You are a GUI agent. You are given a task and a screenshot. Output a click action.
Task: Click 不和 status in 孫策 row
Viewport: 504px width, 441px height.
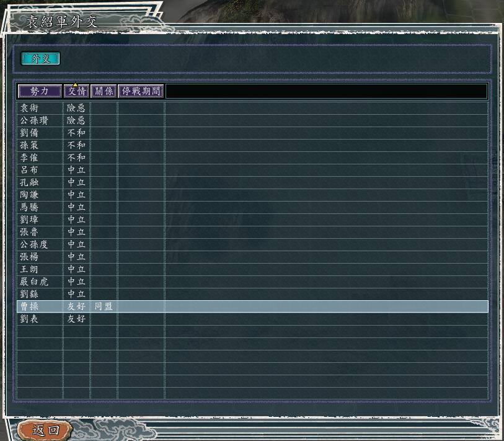76,145
